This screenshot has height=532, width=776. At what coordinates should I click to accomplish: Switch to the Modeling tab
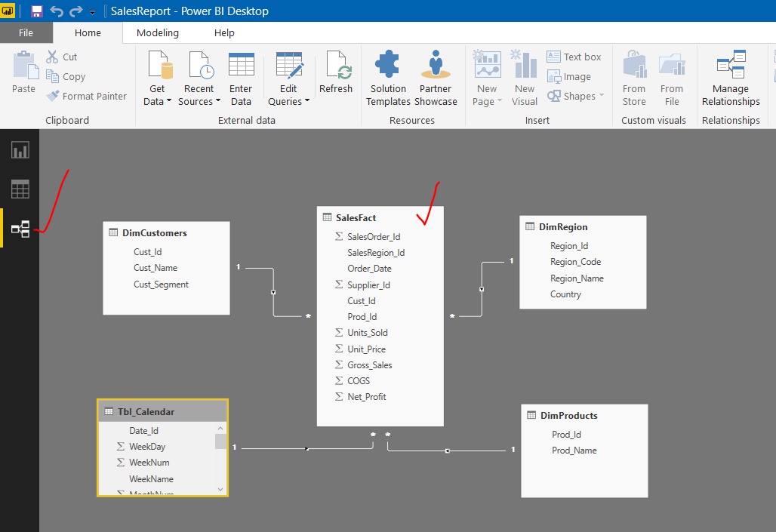[x=158, y=32]
